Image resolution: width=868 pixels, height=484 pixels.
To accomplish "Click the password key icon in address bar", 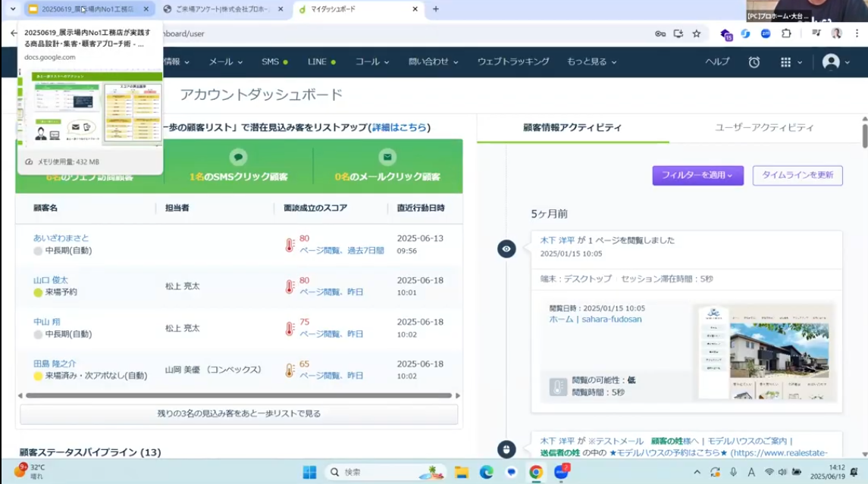I will point(660,34).
